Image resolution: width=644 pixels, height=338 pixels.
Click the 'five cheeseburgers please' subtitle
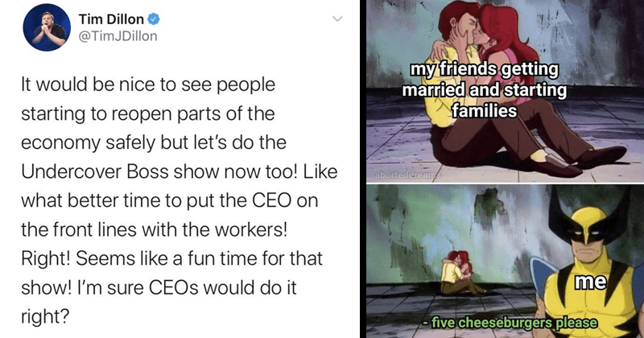pyautogui.click(x=510, y=323)
